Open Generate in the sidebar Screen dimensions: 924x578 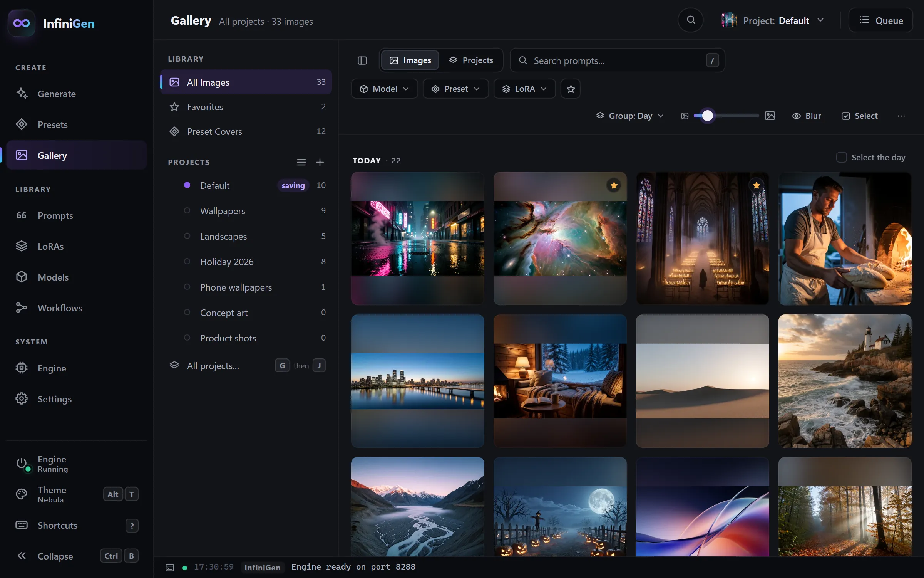77,94
